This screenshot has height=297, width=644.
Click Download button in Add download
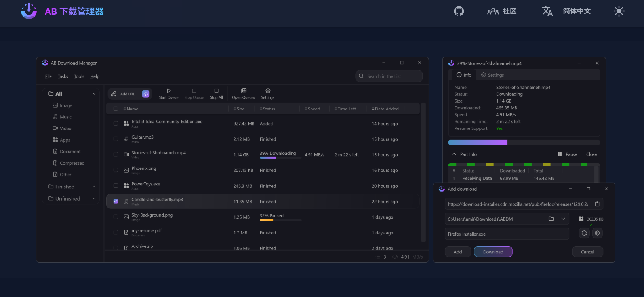(493, 252)
